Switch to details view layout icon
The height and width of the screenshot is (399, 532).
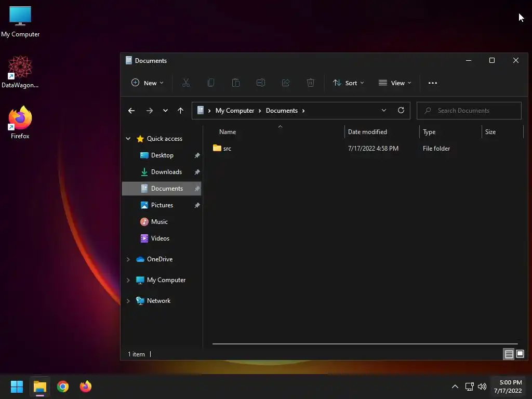pyautogui.click(x=509, y=354)
